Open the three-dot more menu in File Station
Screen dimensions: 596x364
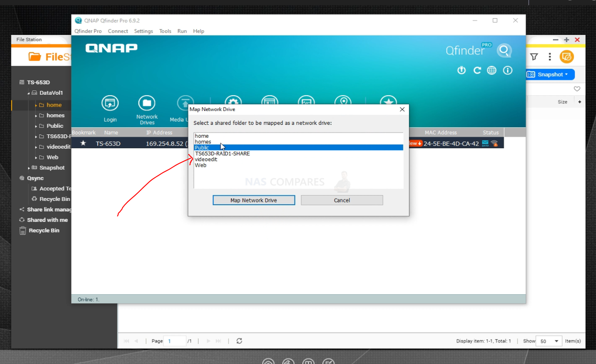tap(550, 57)
